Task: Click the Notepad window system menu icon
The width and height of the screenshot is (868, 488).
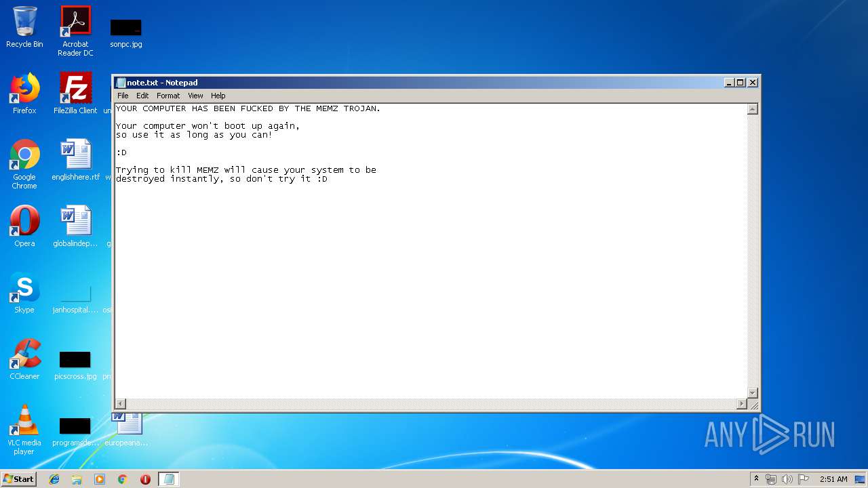Action: click(121, 83)
